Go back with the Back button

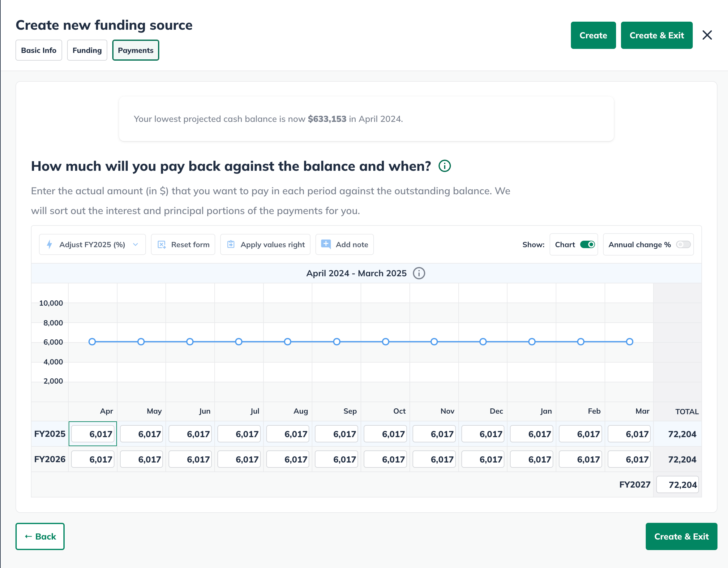coord(40,536)
